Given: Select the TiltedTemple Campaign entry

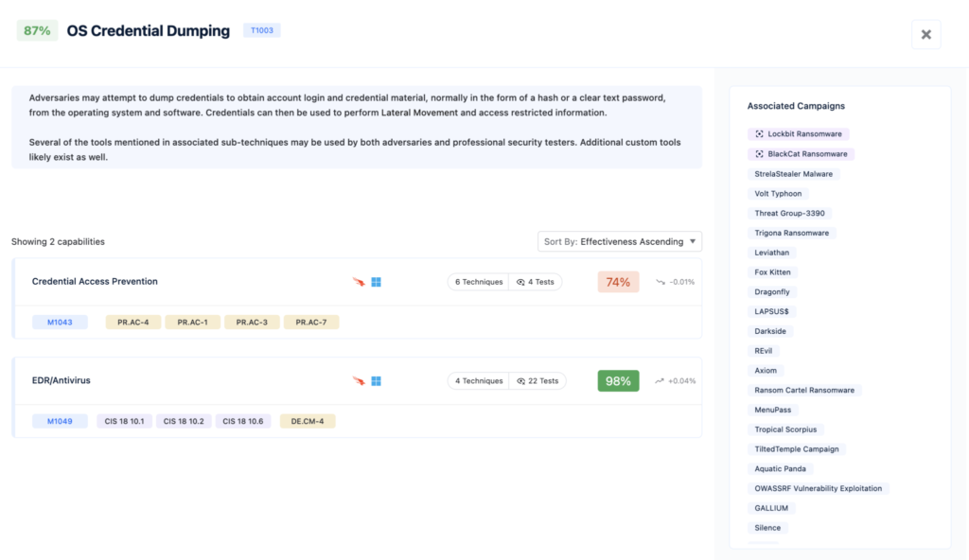Looking at the screenshot, I should pos(797,449).
